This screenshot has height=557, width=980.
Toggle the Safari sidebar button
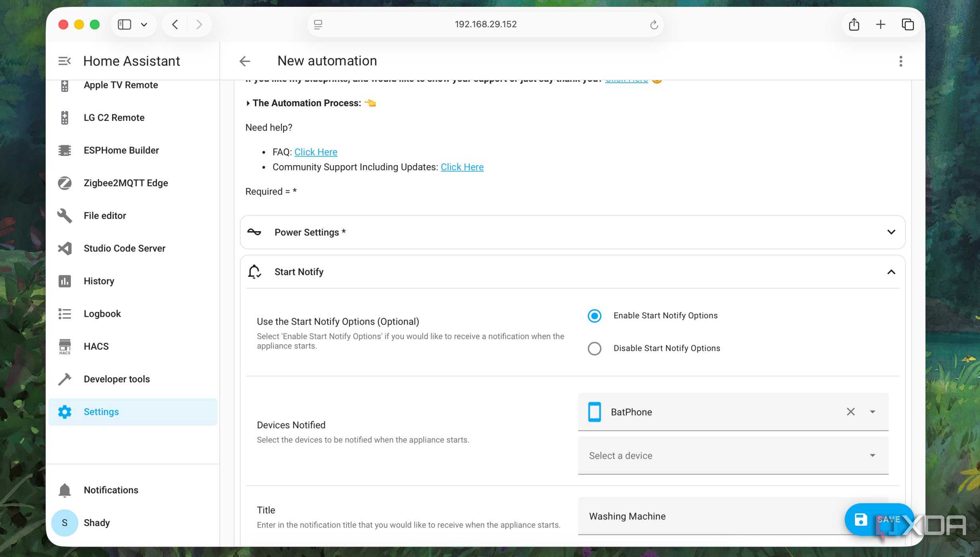pos(124,24)
